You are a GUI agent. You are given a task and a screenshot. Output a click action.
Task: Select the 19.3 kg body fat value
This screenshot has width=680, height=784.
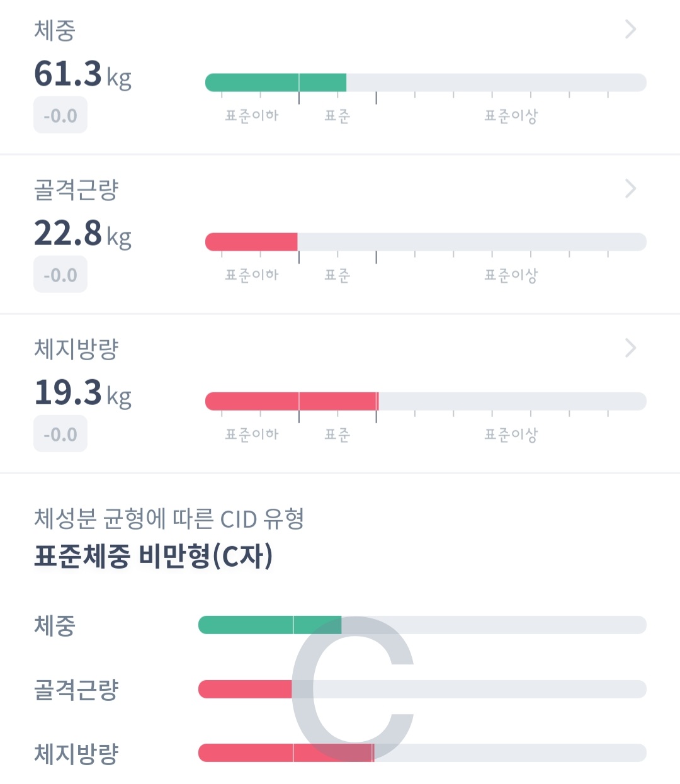(x=82, y=393)
